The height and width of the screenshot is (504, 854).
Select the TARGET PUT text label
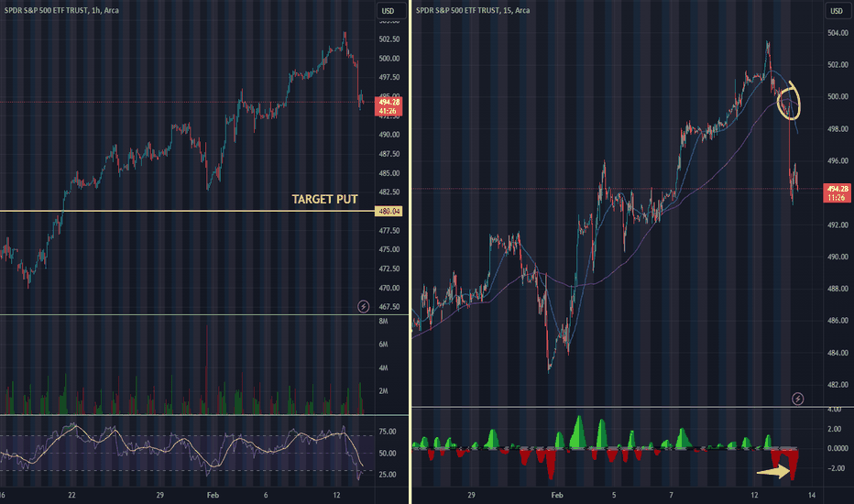click(x=324, y=200)
